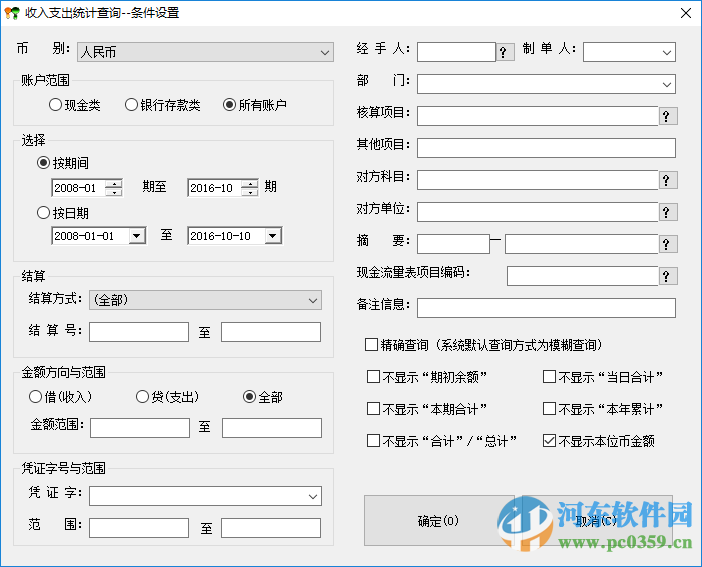Click the end period 2016-10 spinner

pyautogui.click(x=249, y=188)
